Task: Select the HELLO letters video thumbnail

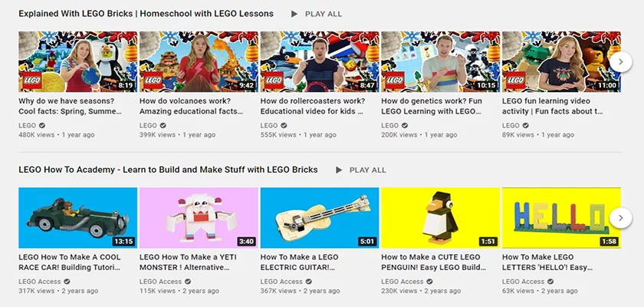Action: point(561,218)
